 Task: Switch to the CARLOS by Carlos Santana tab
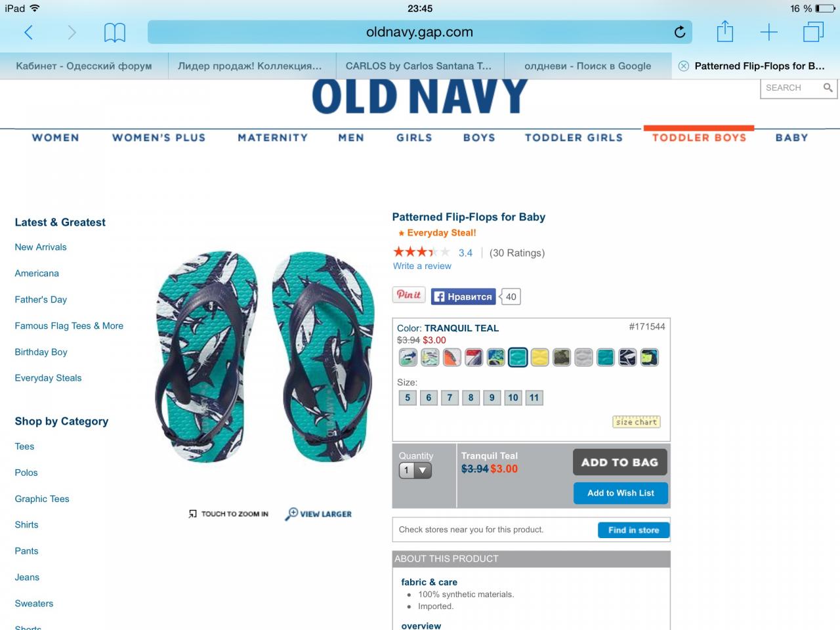point(419,66)
